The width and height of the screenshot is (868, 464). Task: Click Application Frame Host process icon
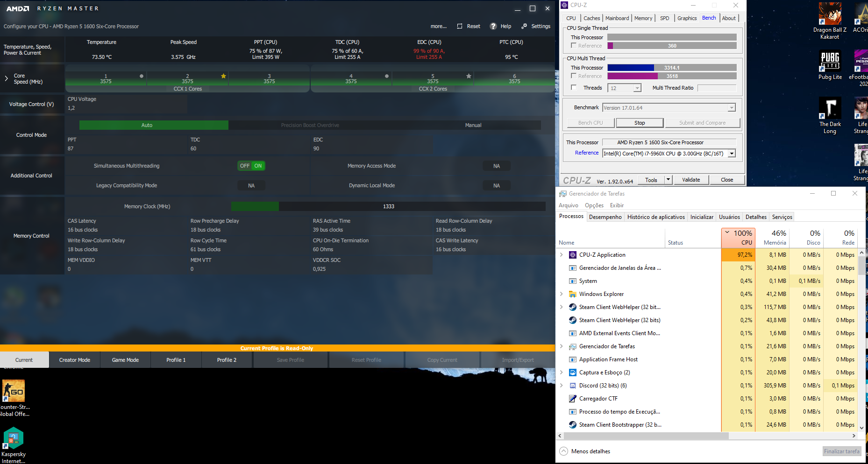click(572, 359)
